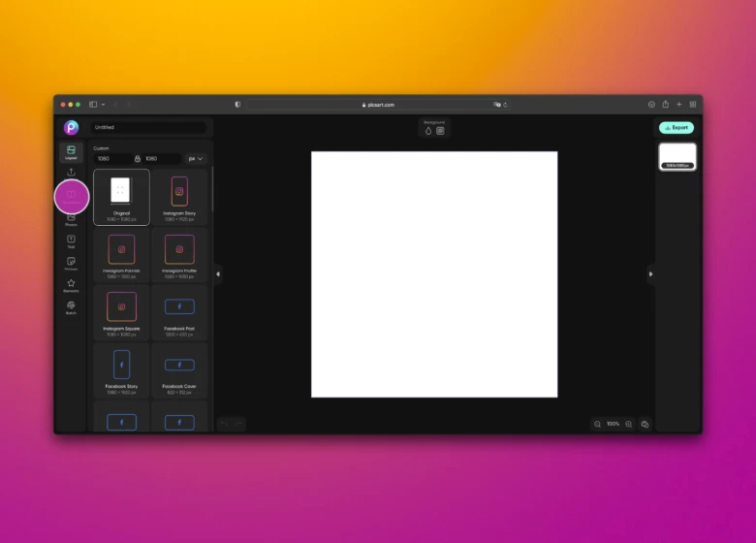Open the Layout tool in sidebar
The image size is (756, 543).
tap(71, 152)
